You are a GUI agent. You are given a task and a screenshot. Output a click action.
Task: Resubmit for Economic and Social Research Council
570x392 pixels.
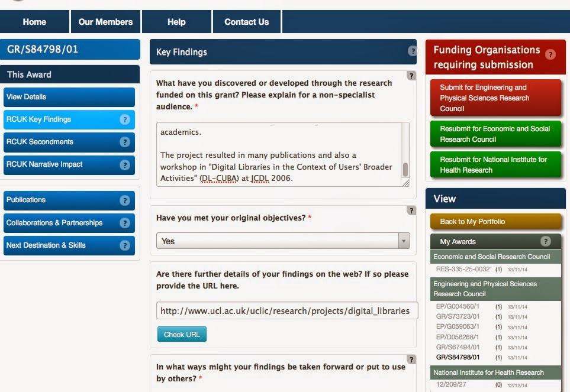click(496, 134)
